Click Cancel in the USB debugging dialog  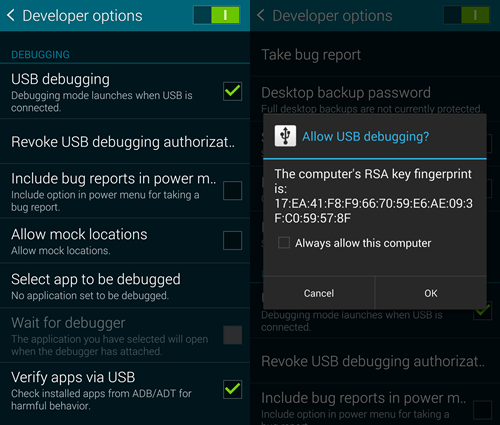click(x=319, y=293)
